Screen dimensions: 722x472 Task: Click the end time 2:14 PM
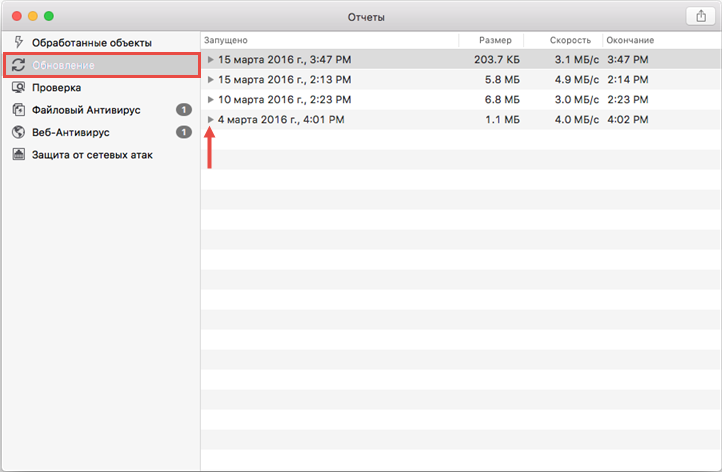(x=628, y=79)
